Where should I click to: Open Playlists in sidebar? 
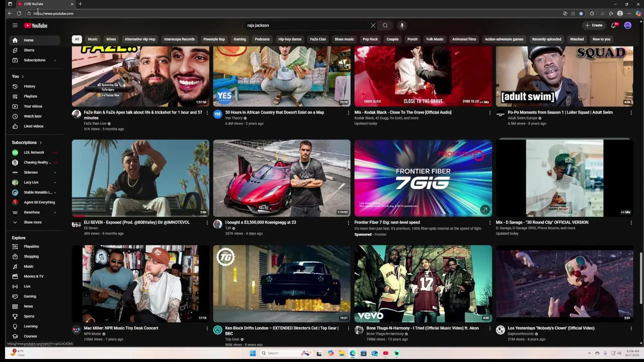[x=34, y=96]
